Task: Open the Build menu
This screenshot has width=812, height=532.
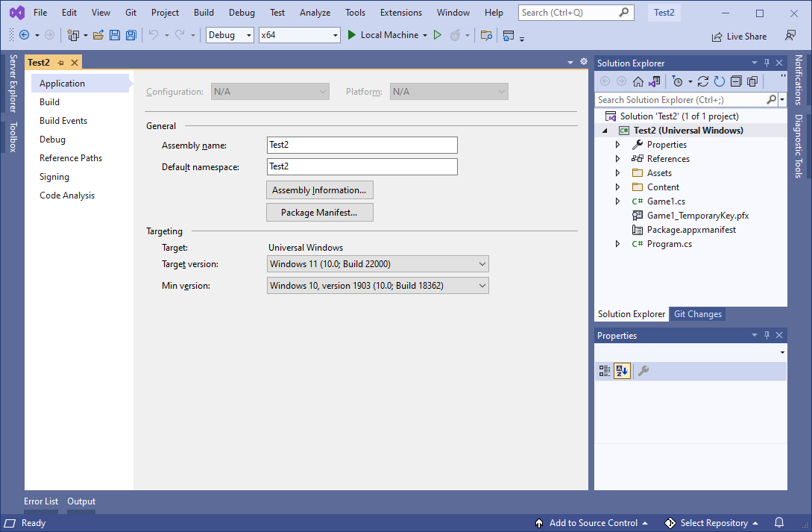Action: (x=204, y=13)
